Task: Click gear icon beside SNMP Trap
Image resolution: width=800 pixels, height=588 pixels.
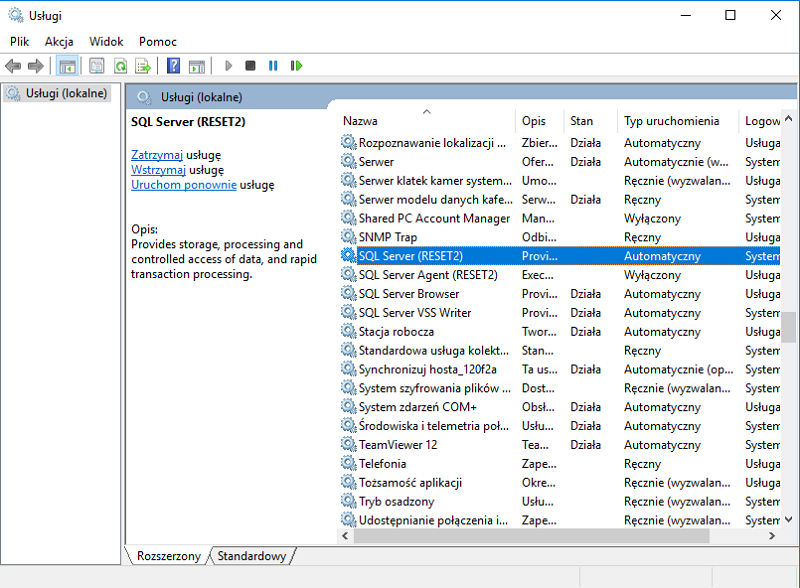Action: point(348,236)
